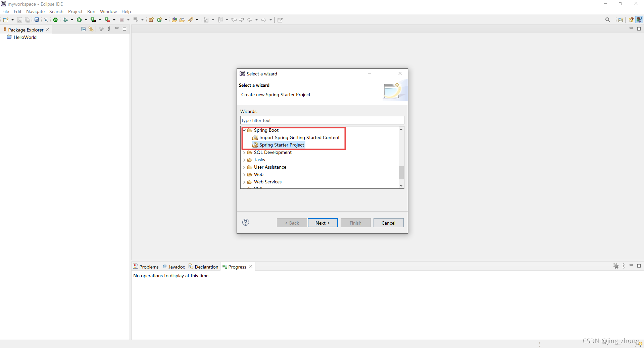
Task: Click the wizard list scrollbar thumb
Action: [401, 173]
